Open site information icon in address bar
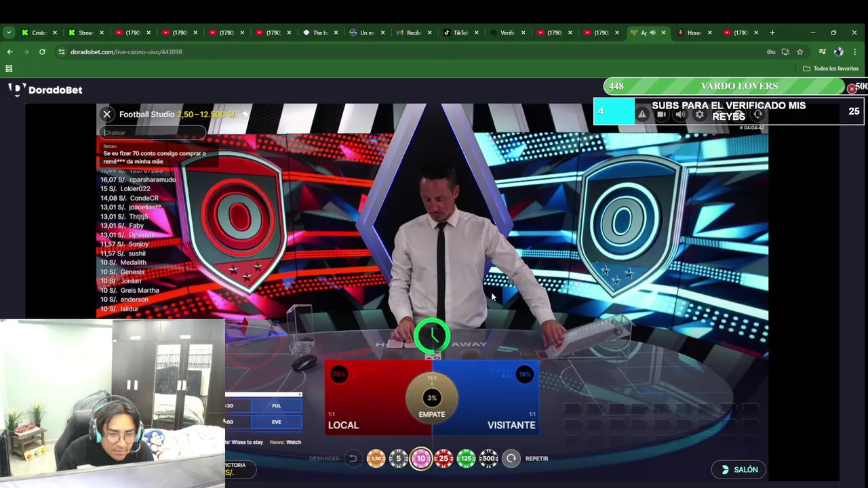Image resolution: width=868 pixels, height=488 pixels. (x=61, y=52)
